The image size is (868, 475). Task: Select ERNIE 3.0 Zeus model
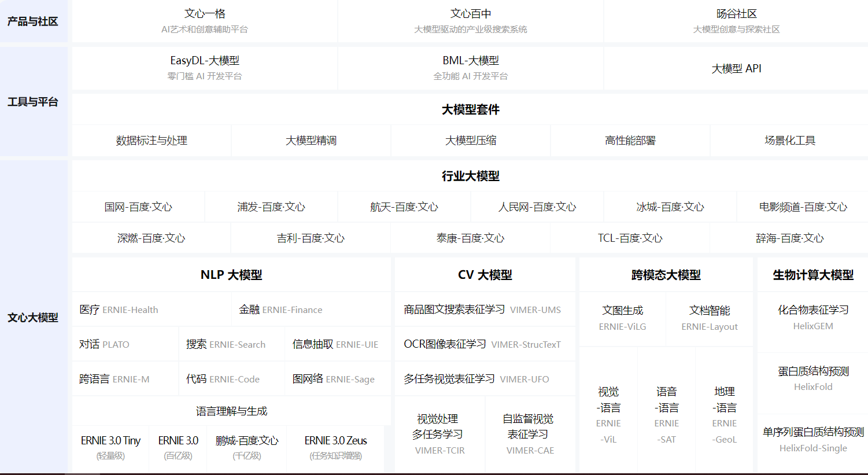(x=335, y=448)
